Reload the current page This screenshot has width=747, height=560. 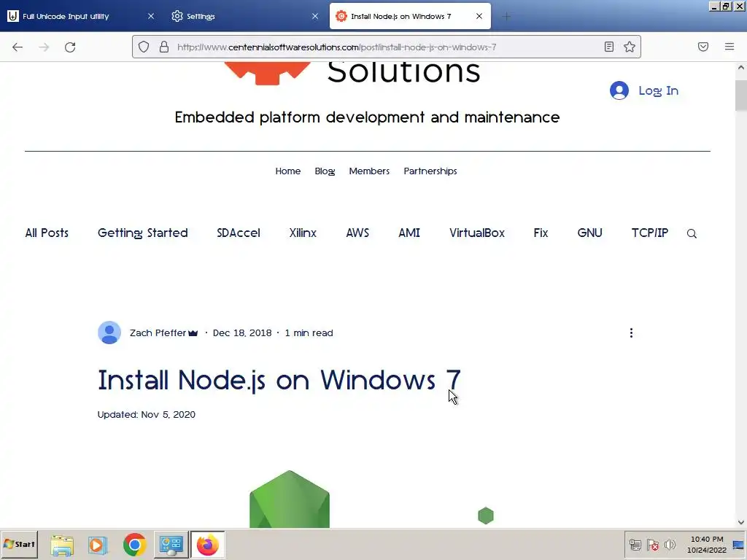[x=70, y=47]
